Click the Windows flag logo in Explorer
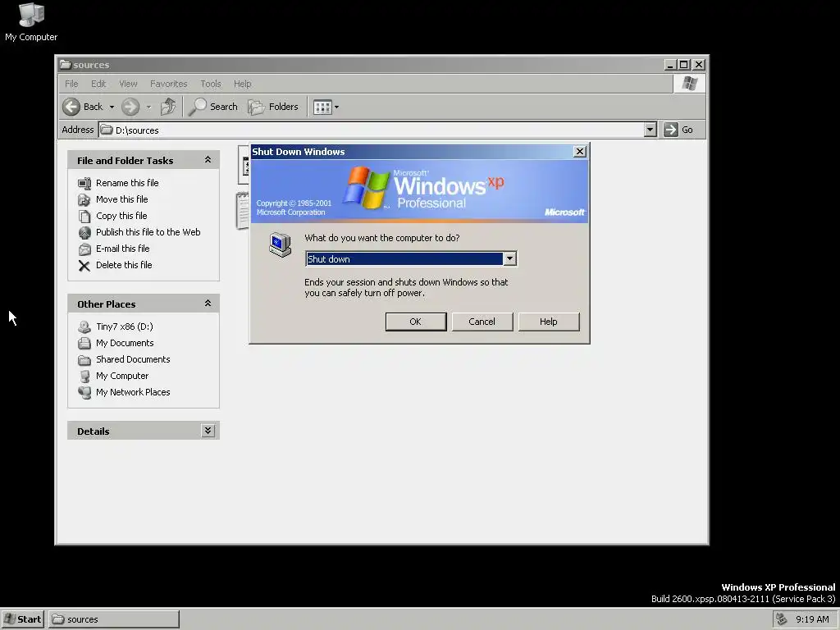The width and height of the screenshot is (840, 630). click(689, 84)
